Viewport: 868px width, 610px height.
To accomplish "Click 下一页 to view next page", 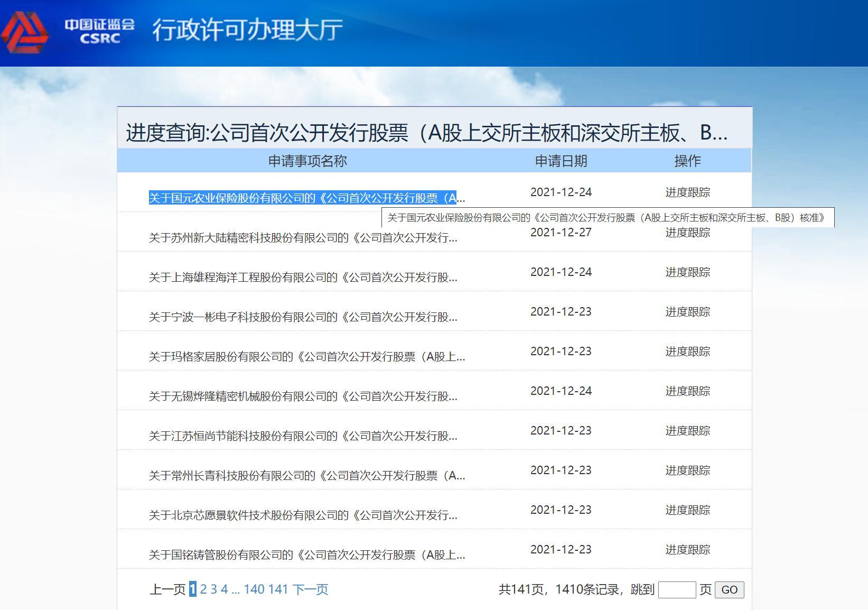I will tap(310, 589).
